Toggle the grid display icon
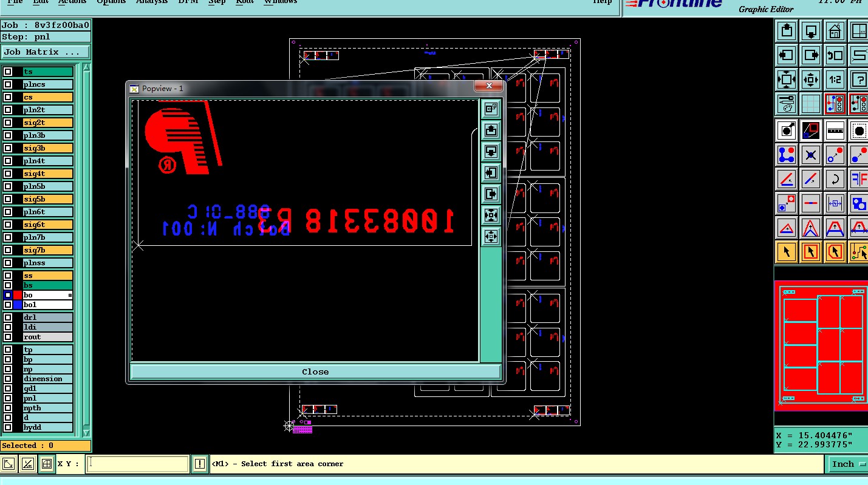The width and height of the screenshot is (868, 485). 811,104
